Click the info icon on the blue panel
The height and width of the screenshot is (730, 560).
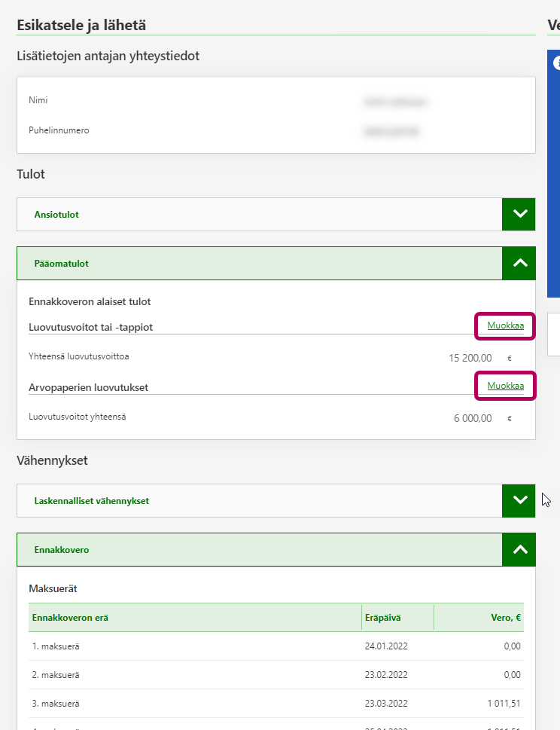click(557, 63)
